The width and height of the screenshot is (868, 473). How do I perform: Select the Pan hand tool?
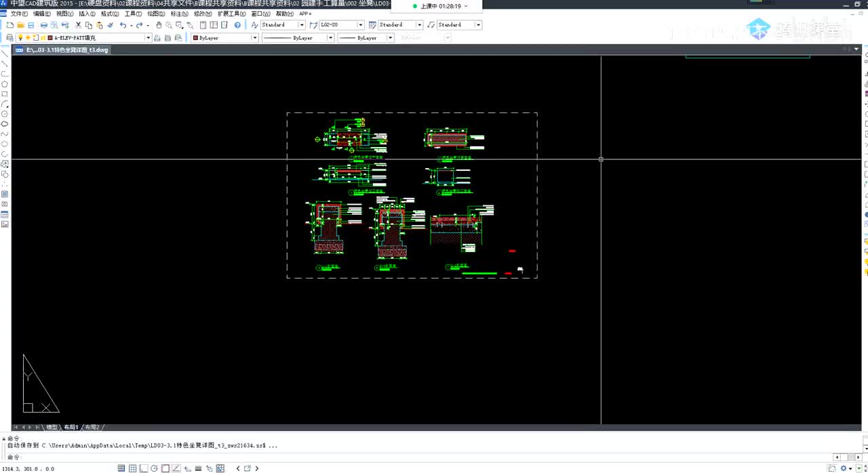159,25
